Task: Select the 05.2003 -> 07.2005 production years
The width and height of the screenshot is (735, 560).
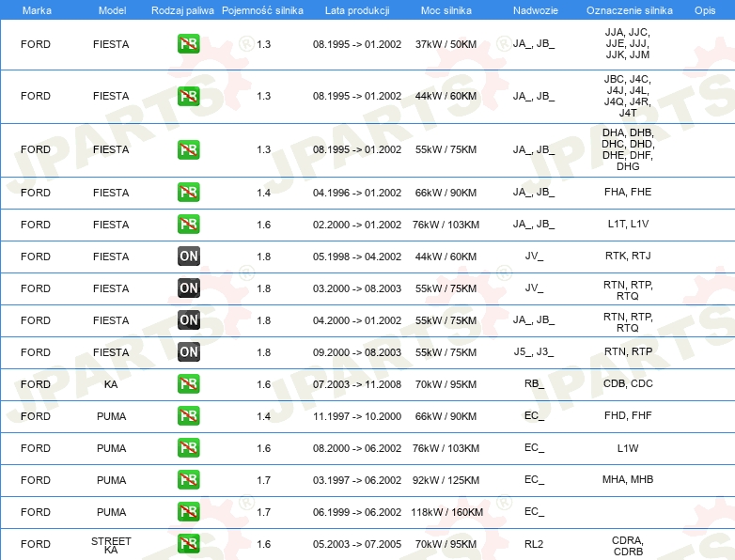Action: (x=357, y=544)
